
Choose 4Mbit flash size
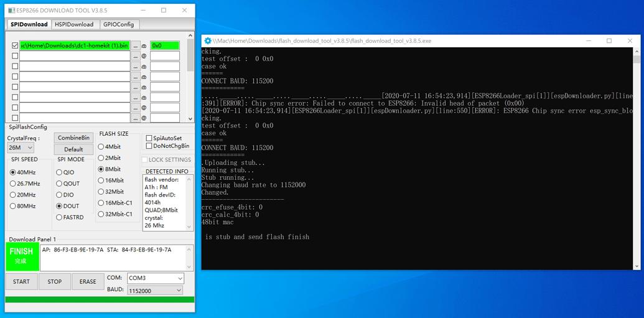(x=101, y=147)
